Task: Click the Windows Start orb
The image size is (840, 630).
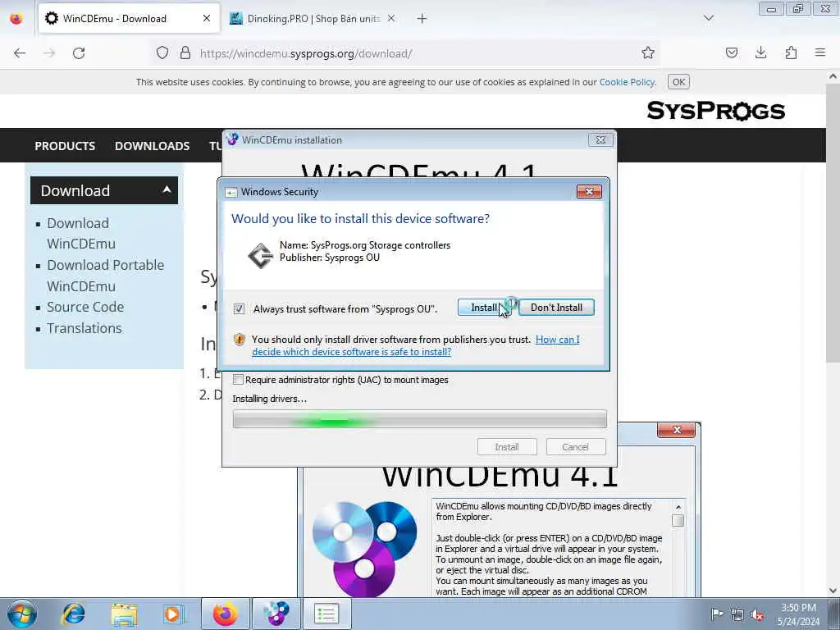Action: pos(22,614)
